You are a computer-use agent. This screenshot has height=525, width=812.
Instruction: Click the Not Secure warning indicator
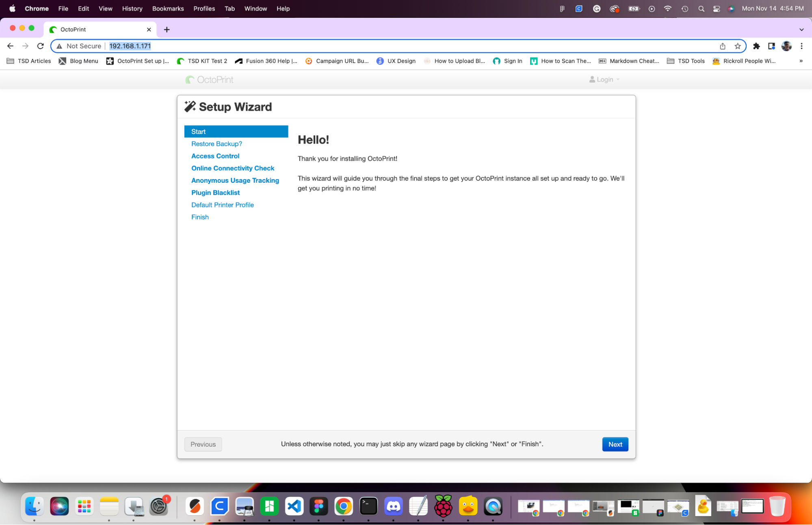click(79, 46)
